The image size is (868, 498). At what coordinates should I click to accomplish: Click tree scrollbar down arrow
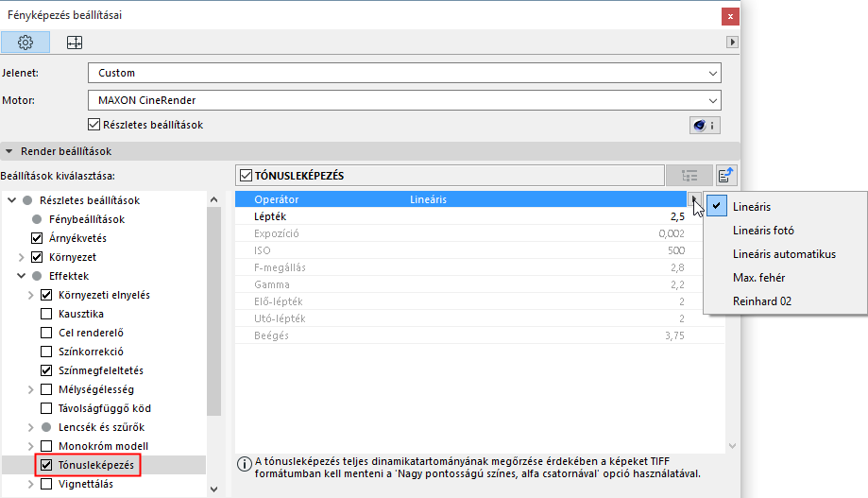[213, 489]
